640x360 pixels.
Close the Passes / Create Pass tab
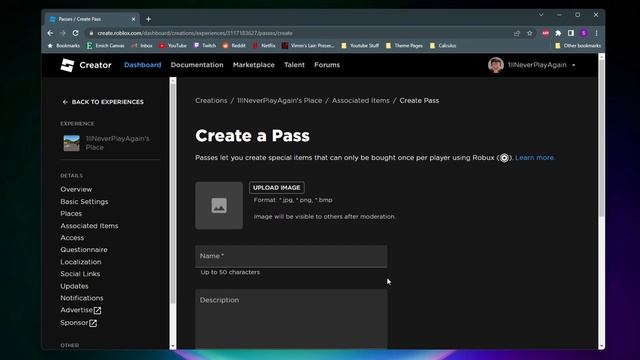pos(133,19)
